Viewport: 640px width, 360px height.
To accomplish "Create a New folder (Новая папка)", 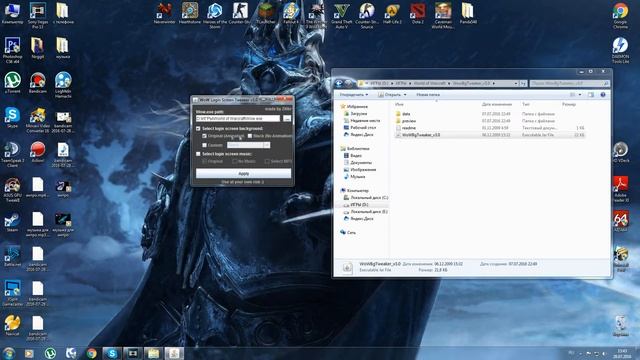I will pyautogui.click(x=428, y=95).
